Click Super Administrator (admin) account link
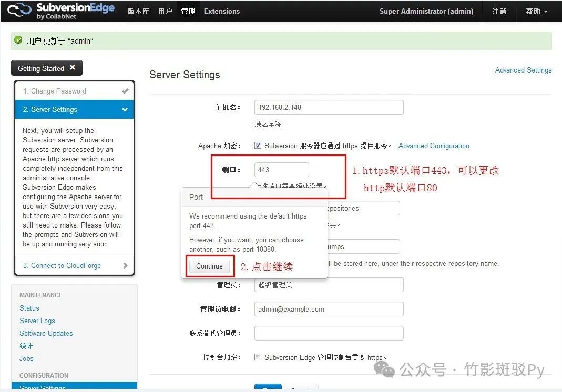Screen dimensions: 562x392 pos(426,11)
